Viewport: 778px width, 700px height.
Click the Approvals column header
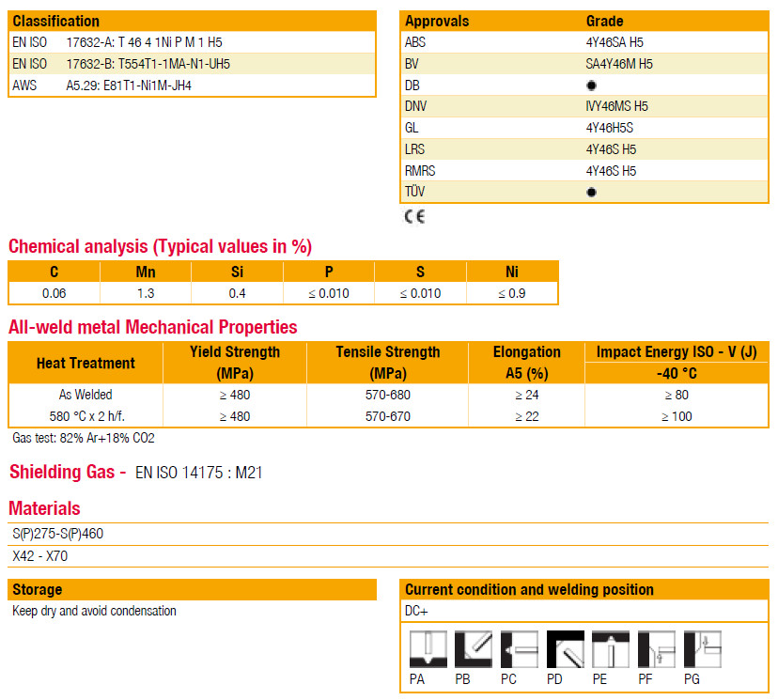[437, 21]
